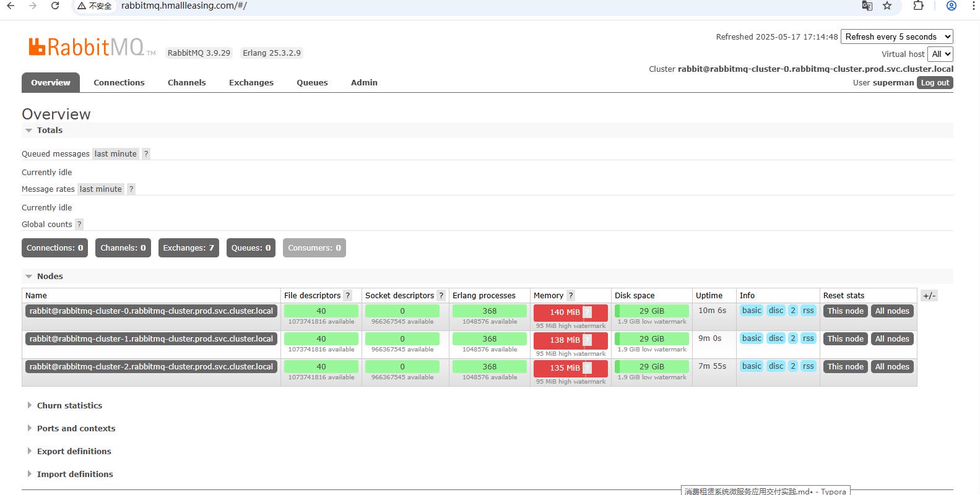Open the browser extensions puzzle icon
Viewport: 980px width, 495px height.
[x=918, y=6]
